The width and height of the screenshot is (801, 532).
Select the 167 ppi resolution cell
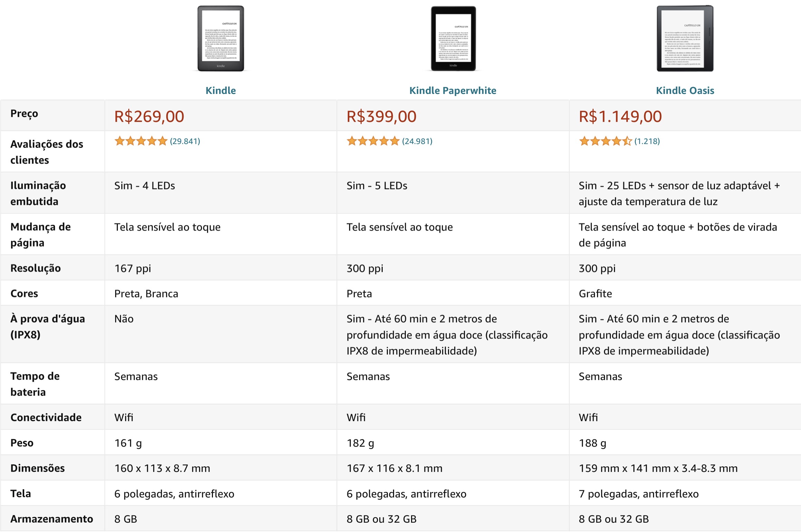click(221, 268)
